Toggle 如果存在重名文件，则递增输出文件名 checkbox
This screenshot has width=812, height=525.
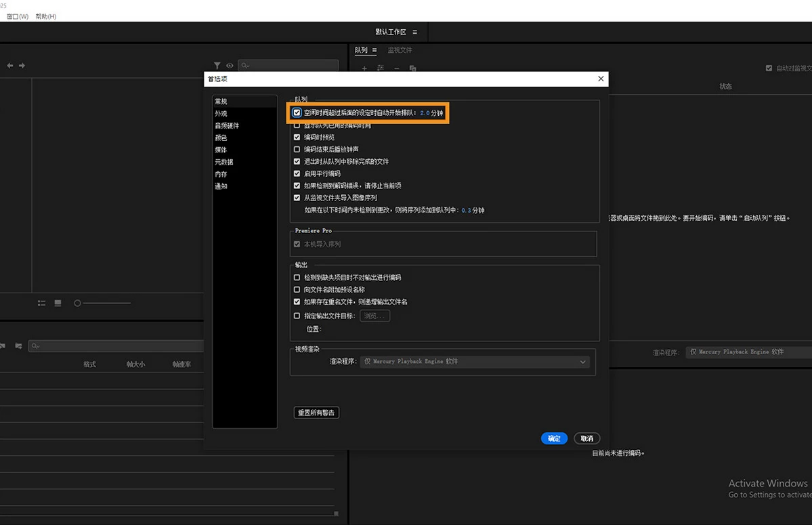(x=297, y=302)
